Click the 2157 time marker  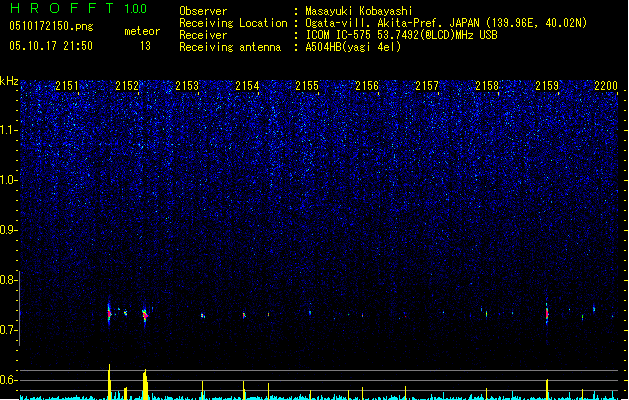click(427, 85)
